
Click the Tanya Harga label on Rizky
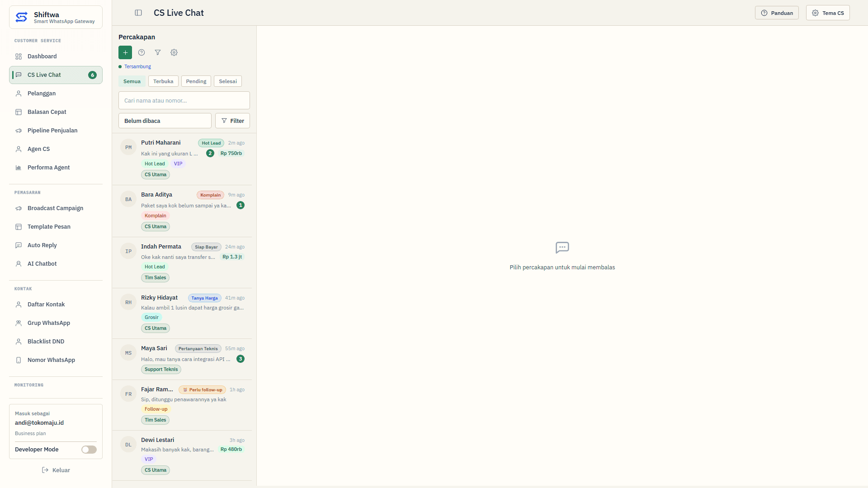[204, 298]
